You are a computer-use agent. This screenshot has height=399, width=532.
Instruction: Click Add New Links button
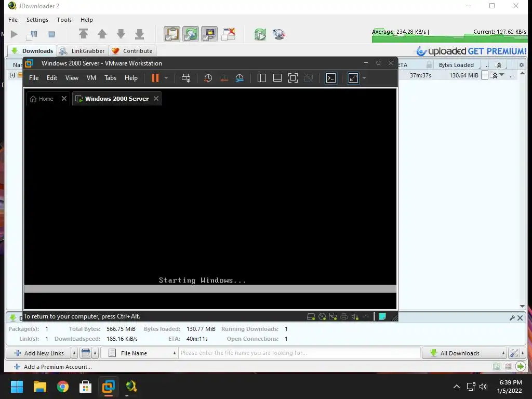point(39,353)
